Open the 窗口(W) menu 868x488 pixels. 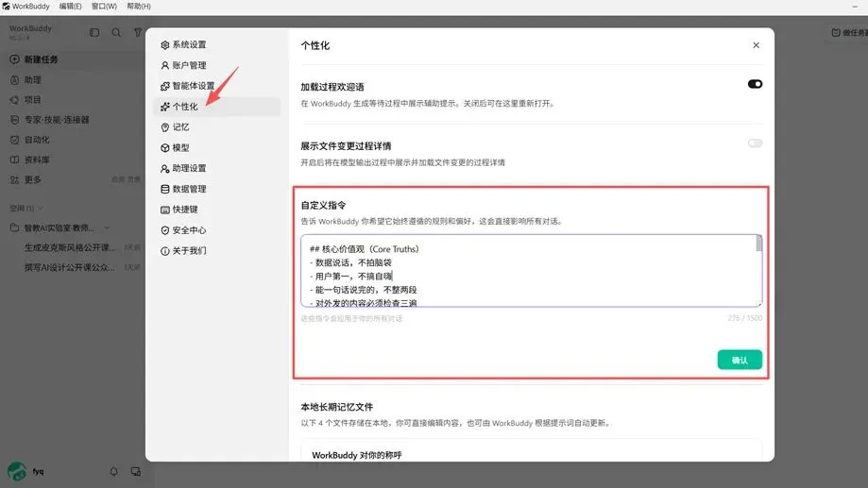tap(104, 6)
